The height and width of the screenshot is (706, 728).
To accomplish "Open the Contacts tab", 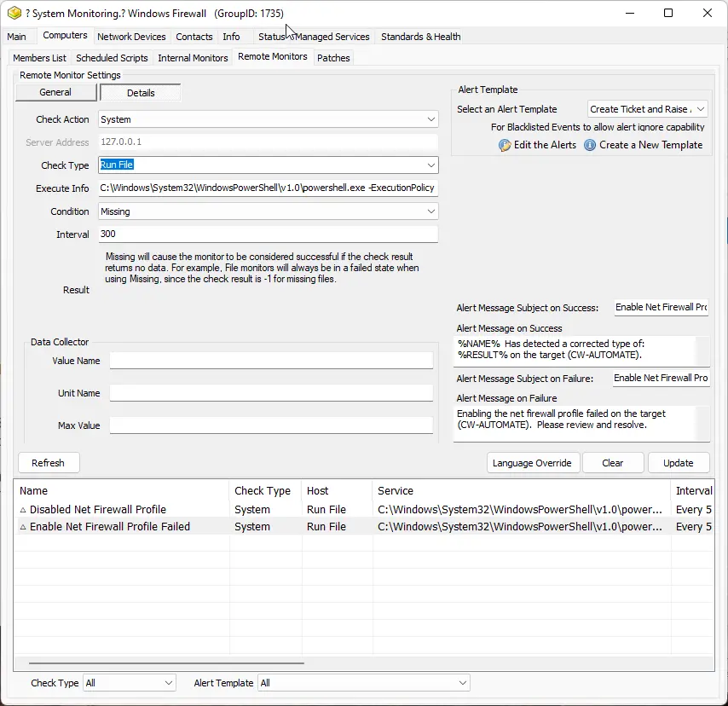I will point(194,37).
